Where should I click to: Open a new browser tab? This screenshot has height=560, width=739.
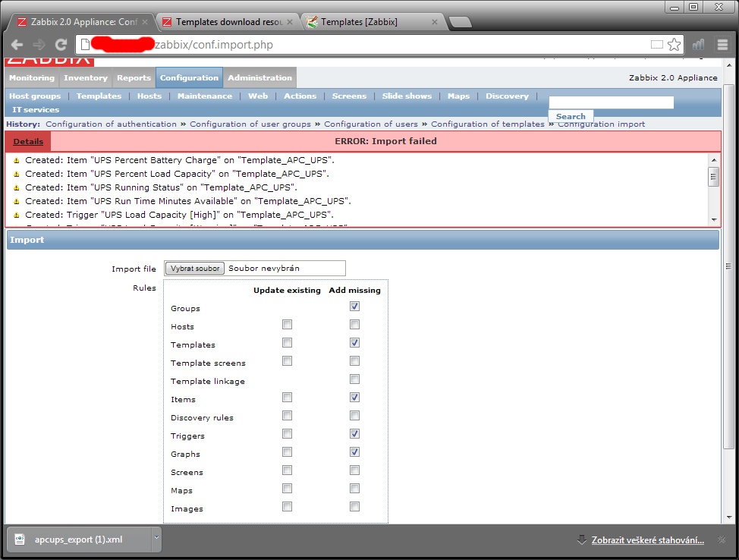[x=460, y=22]
